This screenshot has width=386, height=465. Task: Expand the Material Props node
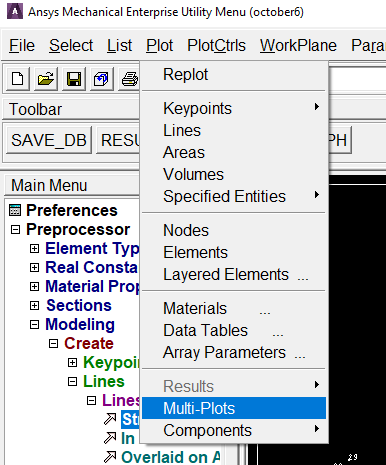[x=34, y=286]
